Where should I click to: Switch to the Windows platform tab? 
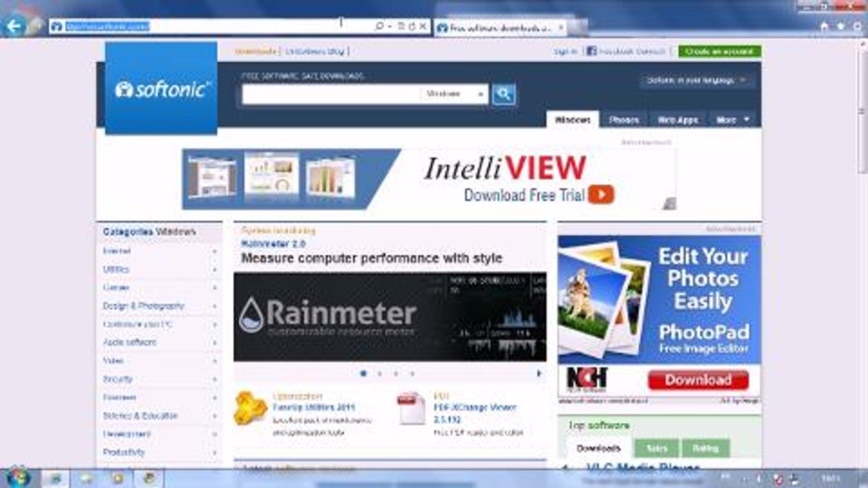[x=573, y=119]
